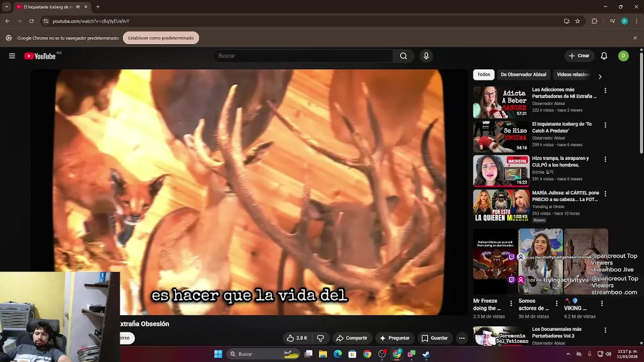
Task: Click Establecer como predeterminado button
Action: pyautogui.click(x=161, y=38)
